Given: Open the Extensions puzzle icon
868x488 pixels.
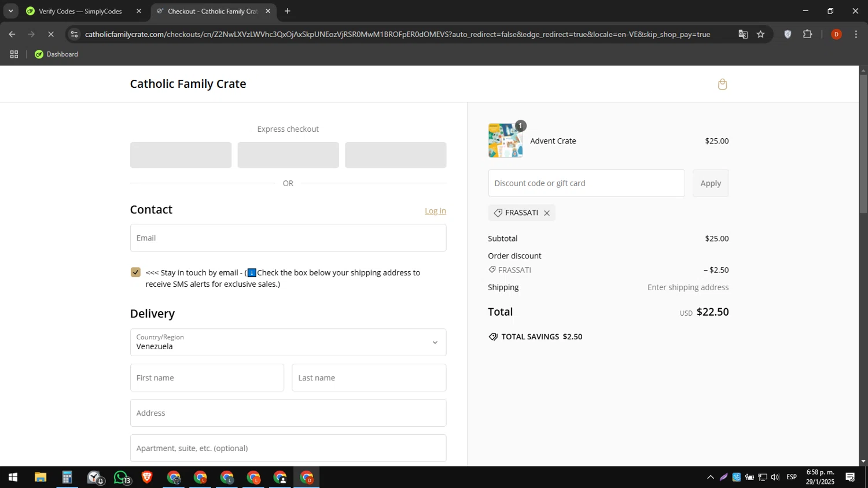Looking at the screenshot, I should tap(808, 34).
